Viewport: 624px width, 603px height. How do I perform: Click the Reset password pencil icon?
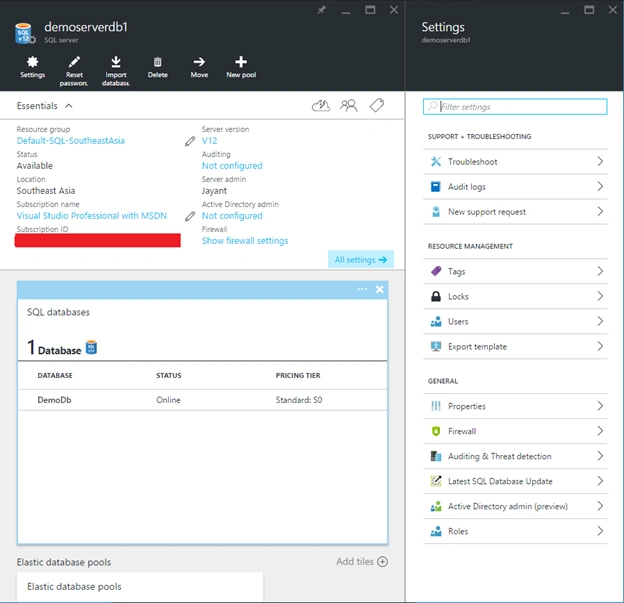pos(74,62)
